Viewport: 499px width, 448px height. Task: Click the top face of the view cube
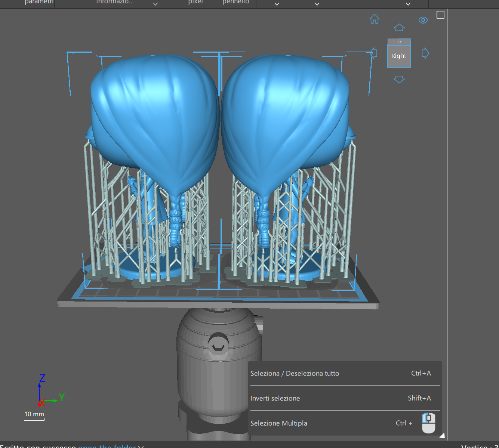399,42
